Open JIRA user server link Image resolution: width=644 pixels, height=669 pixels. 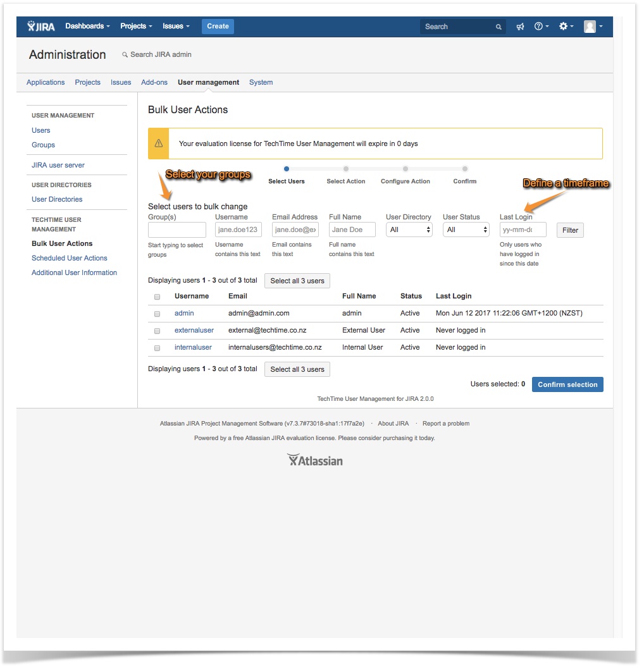tap(58, 166)
